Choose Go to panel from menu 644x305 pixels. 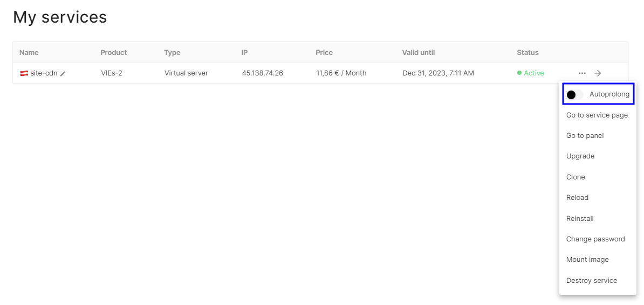(585, 135)
